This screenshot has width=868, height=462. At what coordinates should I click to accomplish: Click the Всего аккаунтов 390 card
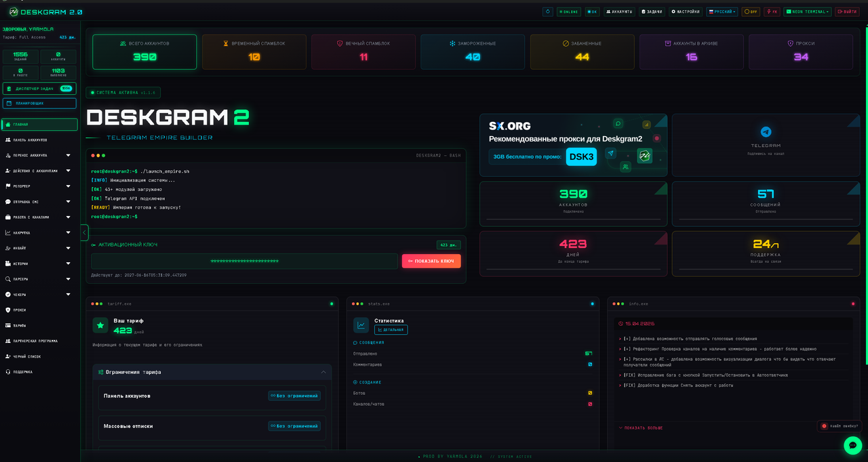coord(144,52)
